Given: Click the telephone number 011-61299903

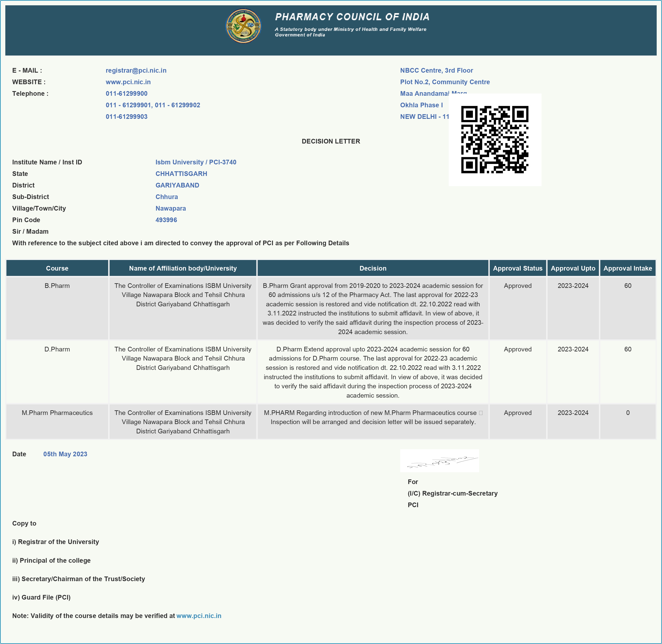Looking at the screenshot, I should click(126, 116).
